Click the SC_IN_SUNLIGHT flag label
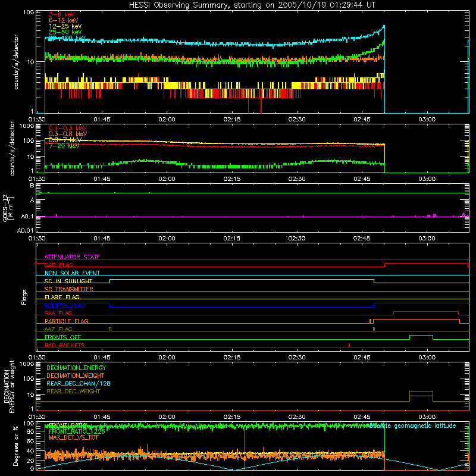The image size is (476, 476). tap(68, 281)
